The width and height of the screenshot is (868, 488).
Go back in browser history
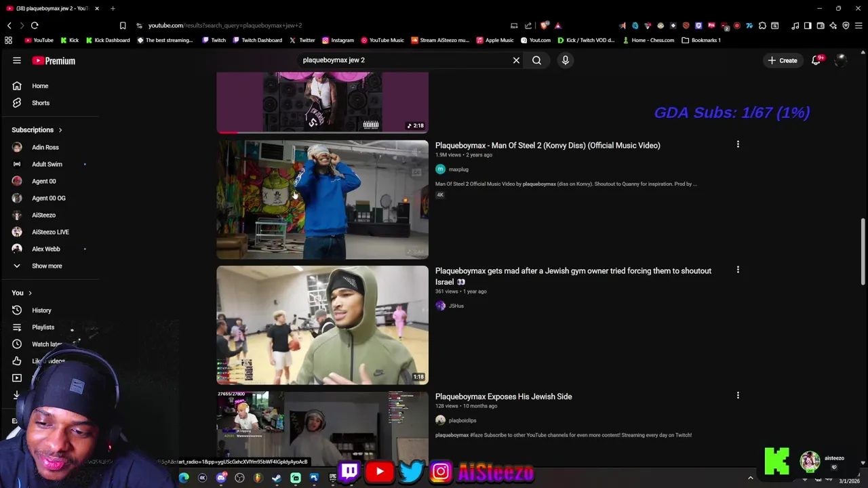pyautogui.click(x=9, y=26)
